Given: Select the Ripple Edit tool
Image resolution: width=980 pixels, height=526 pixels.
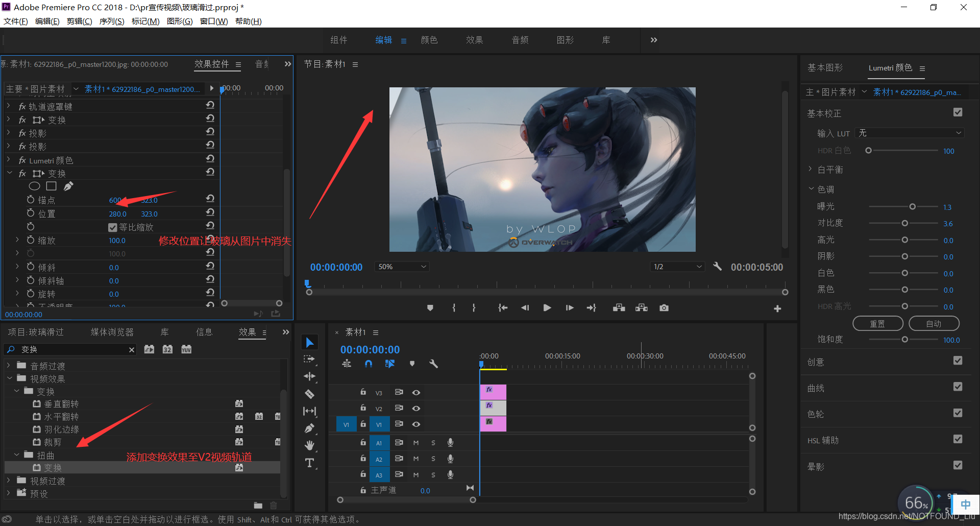Looking at the screenshot, I should click(309, 377).
